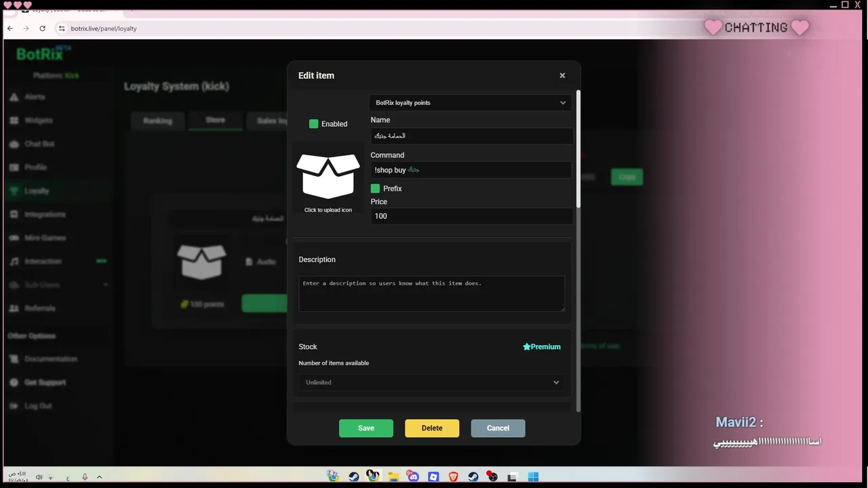This screenshot has width=868, height=488.
Task: Open the BotRix loyalty points currency dropdown
Action: (x=471, y=103)
